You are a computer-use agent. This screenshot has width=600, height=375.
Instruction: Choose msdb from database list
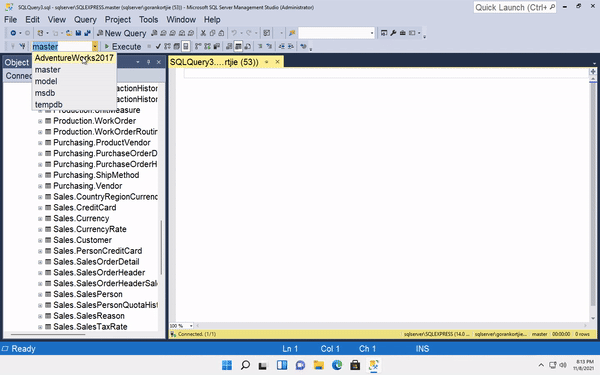pyautogui.click(x=74, y=93)
